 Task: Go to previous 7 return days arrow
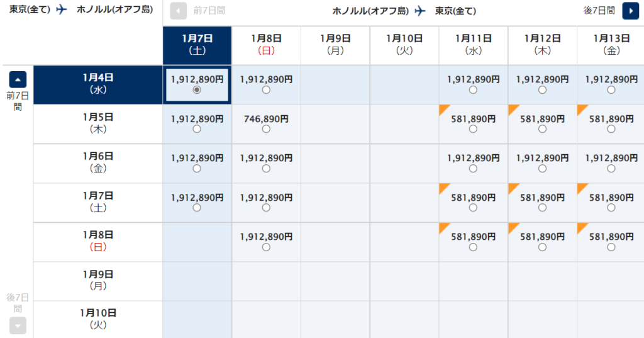coord(178,11)
